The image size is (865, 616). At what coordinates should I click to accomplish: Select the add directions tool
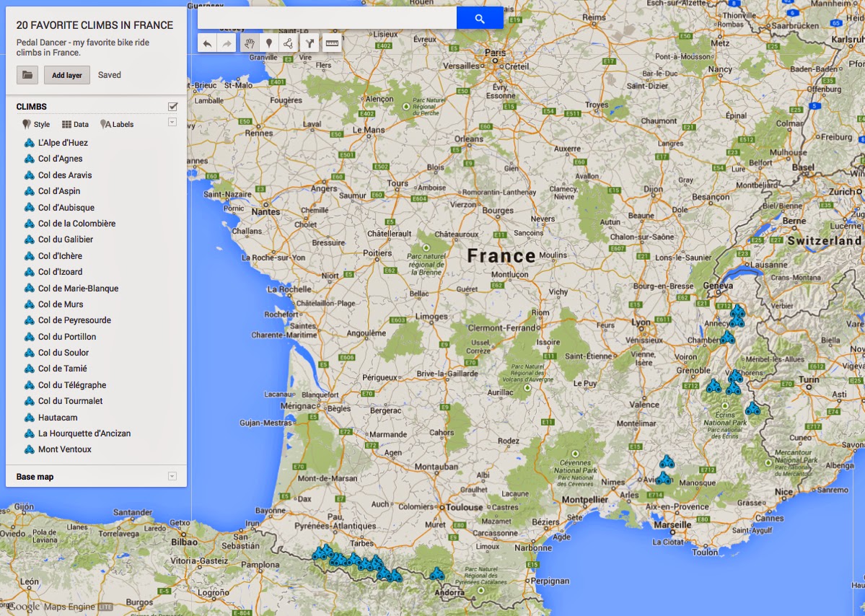(309, 43)
